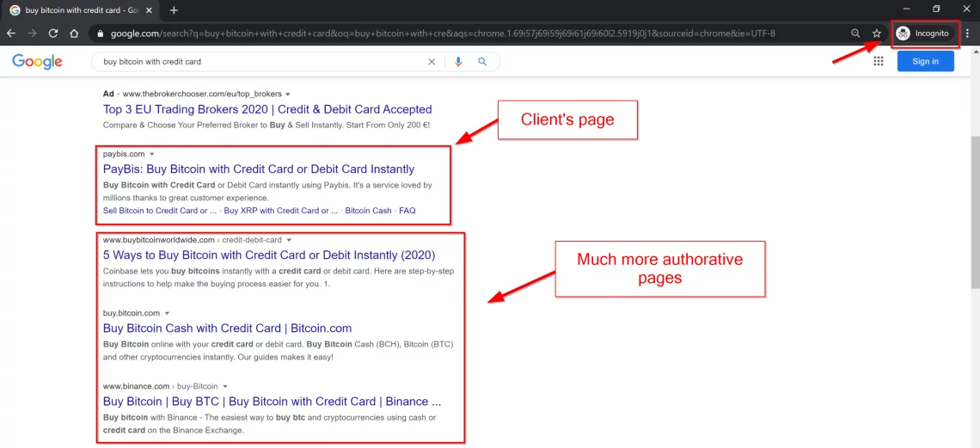The width and height of the screenshot is (980, 448).
Task: Open Google apps grid icon
Action: (x=878, y=61)
